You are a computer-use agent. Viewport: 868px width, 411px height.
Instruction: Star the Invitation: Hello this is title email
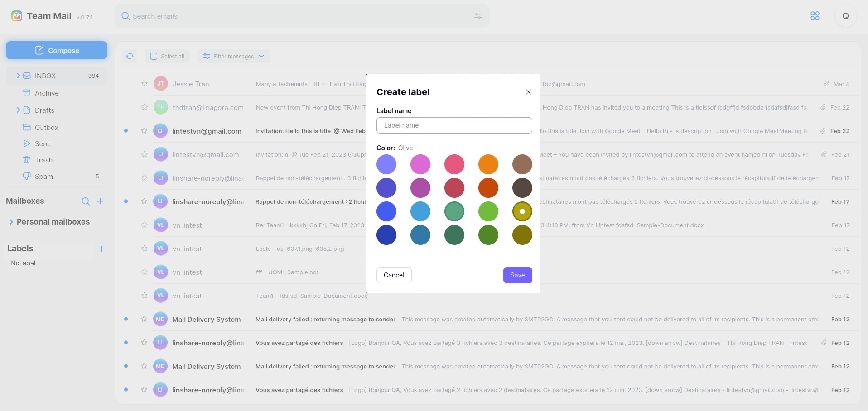144,131
